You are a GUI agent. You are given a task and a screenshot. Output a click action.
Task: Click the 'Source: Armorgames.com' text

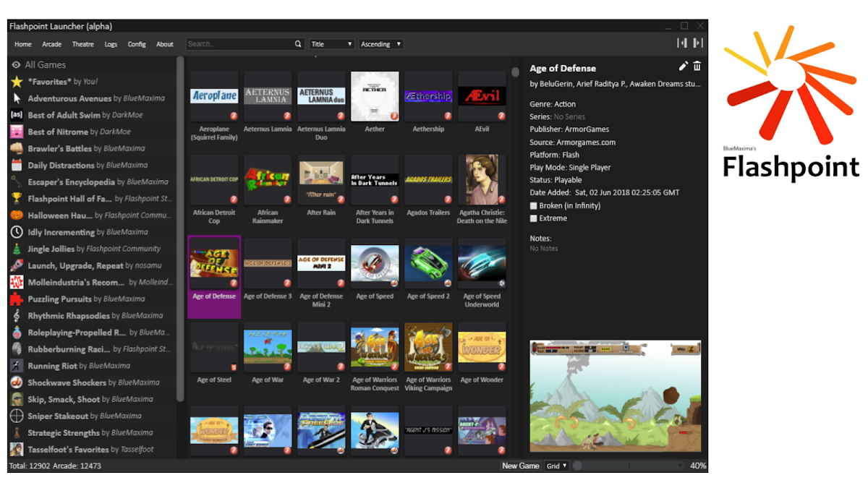click(573, 142)
